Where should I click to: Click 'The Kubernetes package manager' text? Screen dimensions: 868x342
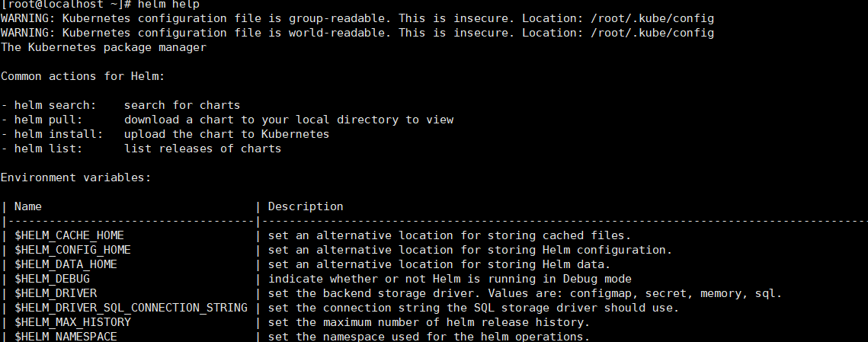click(x=104, y=47)
